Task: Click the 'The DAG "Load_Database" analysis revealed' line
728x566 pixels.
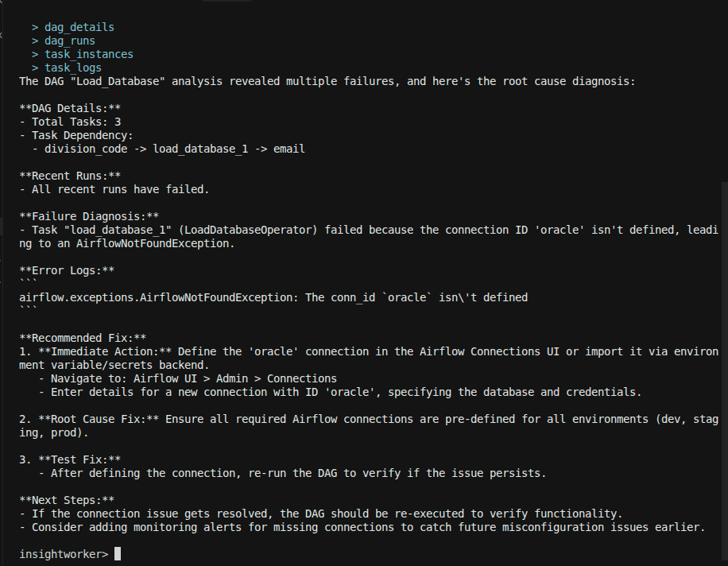Action: click(327, 81)
